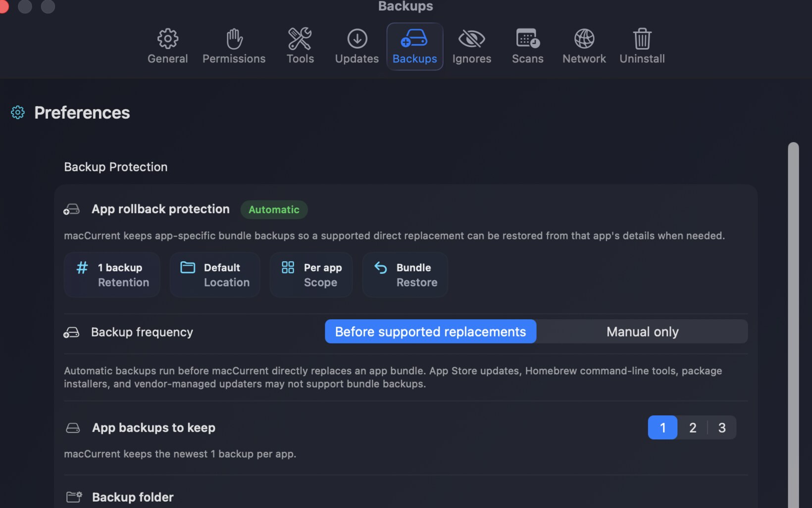Select the Backups drive icon in toolbar
The width and height of the screenshot is (812, 508).
click(414, 38)
